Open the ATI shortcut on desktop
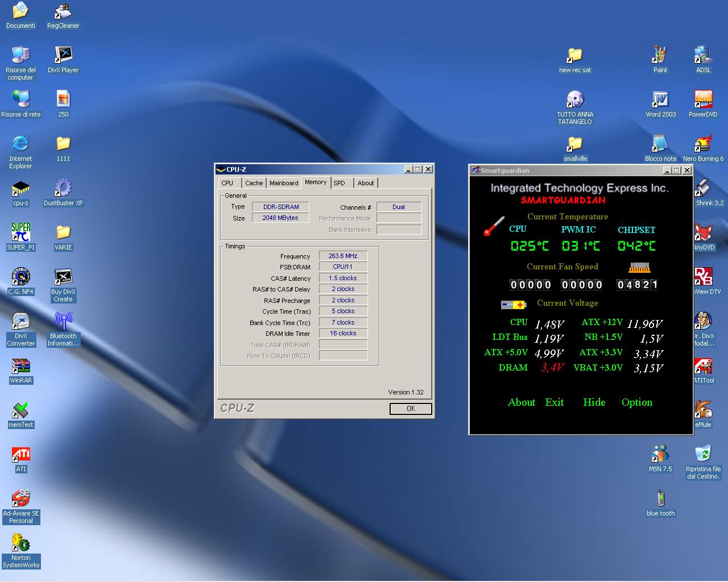728x582 pixels. (20, 459)
